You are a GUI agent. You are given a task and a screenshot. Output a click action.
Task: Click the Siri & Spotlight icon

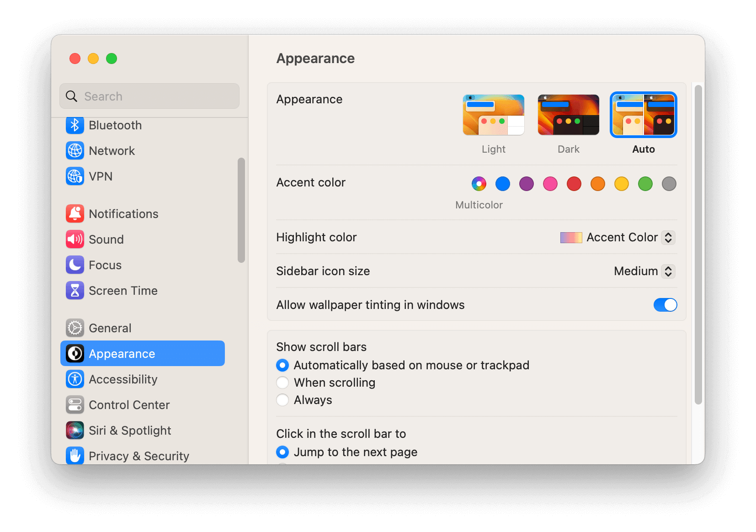(75, 430)
